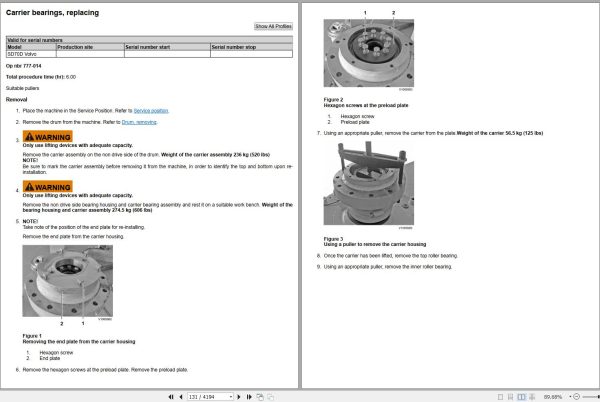The image size is (600, 402).
Task: Jump to the last page
Action: 249,397
